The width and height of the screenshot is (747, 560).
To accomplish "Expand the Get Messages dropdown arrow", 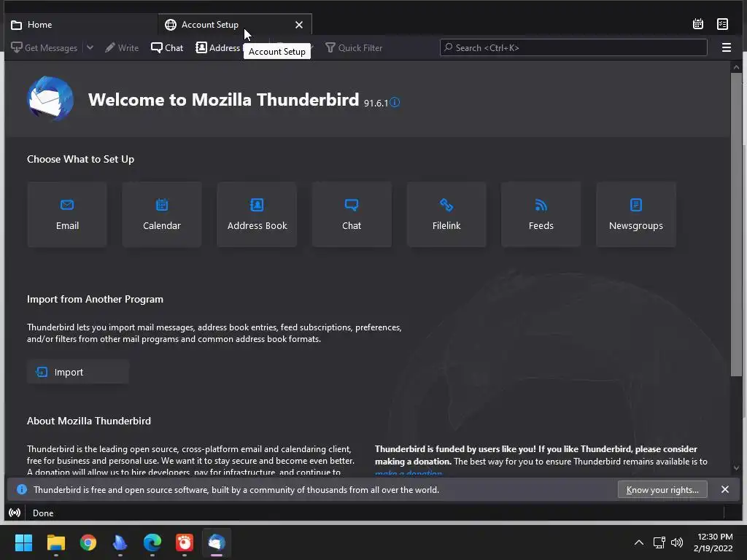I will coord(90,47).
